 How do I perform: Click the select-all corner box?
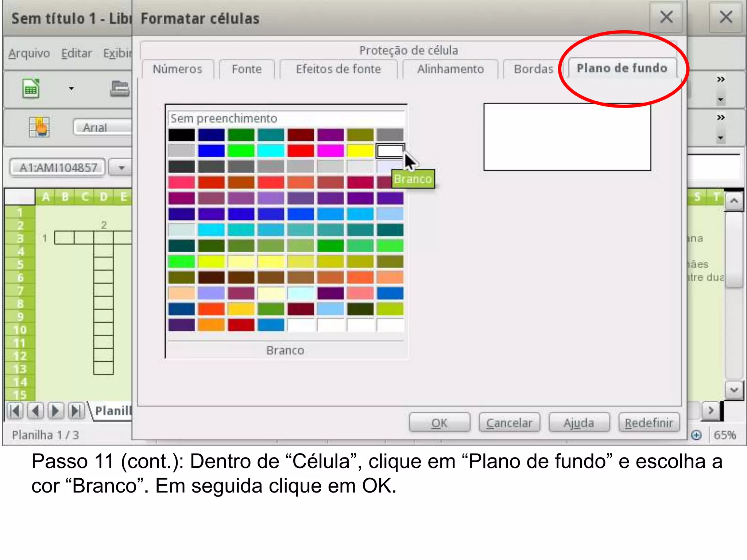pos(20,197)
